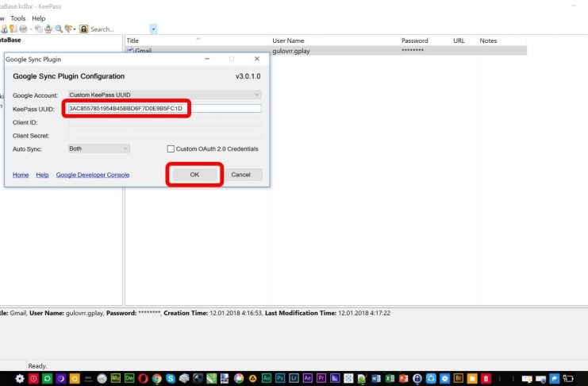
Task: Launch Lightroom (Lr) from taskbar
Action: pos(294,378)
